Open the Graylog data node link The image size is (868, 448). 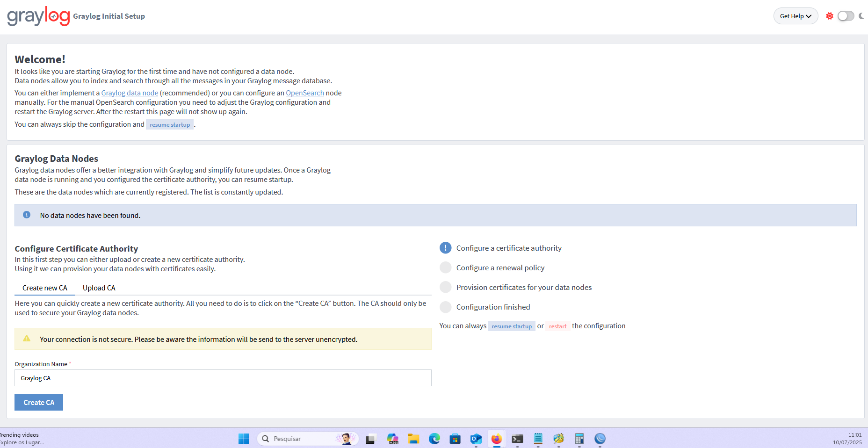coord(130,93)
